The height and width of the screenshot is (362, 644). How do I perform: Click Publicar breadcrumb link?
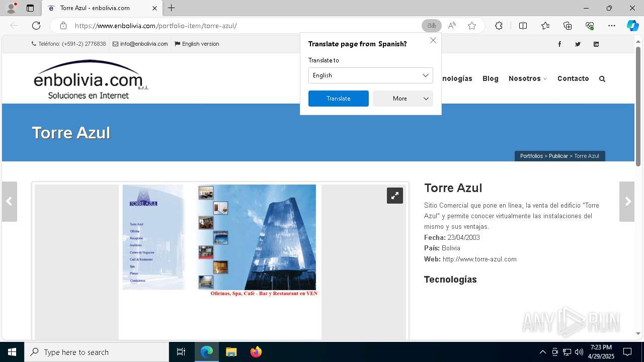coord(558,156)
